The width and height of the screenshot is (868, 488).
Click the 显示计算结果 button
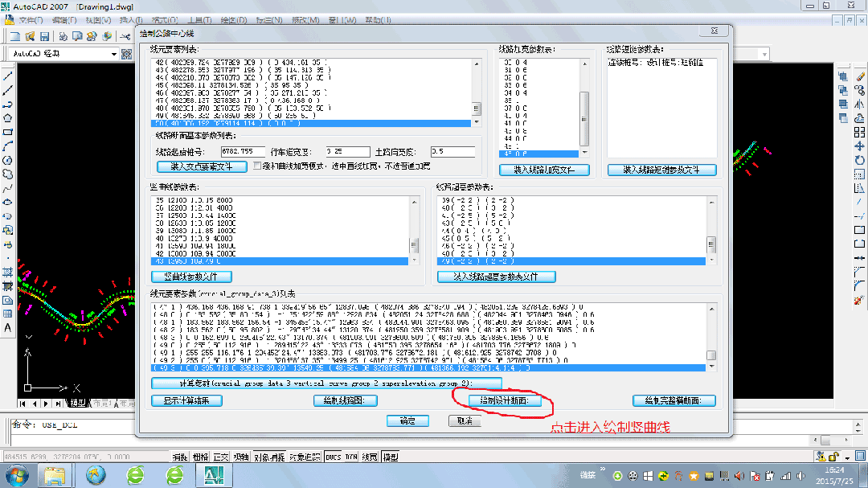186,400
